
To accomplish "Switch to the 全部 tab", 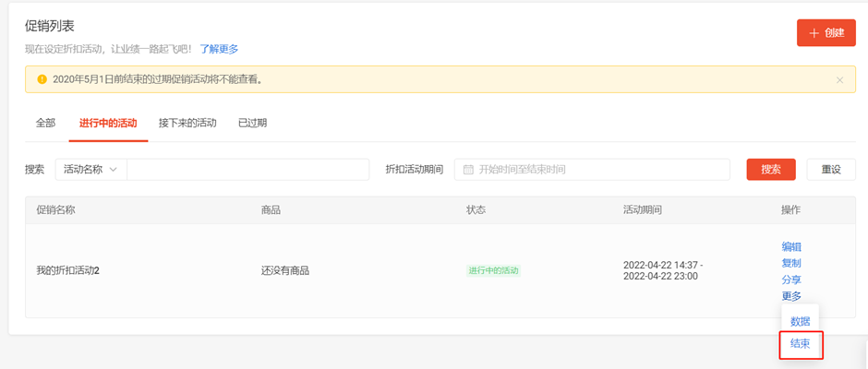I will (x=45, y=123).
